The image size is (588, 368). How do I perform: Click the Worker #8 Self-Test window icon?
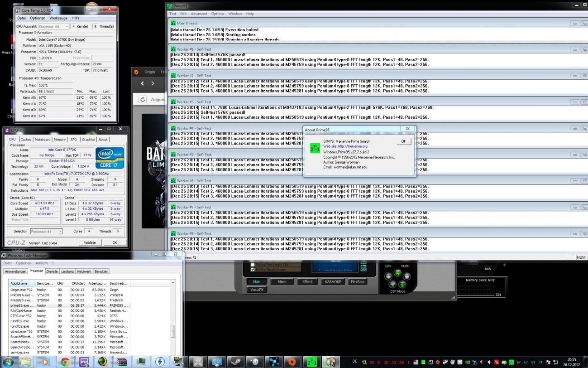[173, 233]
